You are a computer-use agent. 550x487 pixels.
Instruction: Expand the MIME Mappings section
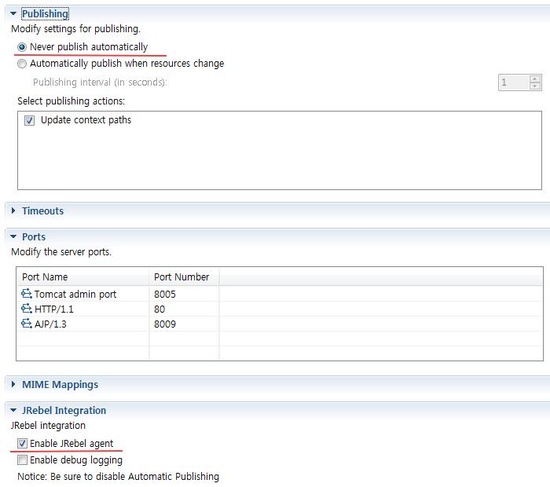pyautogui.click(x=13, y=384)
